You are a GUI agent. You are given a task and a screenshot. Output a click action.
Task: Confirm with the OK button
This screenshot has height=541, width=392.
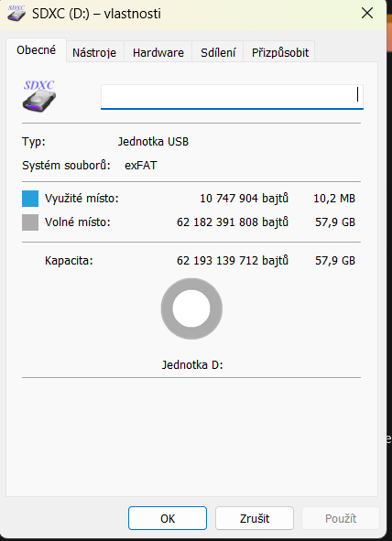click(168, 518)
